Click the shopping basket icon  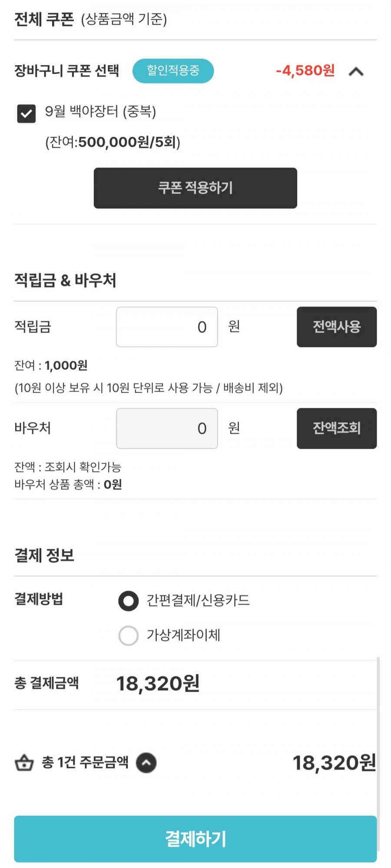coord(24,762)
